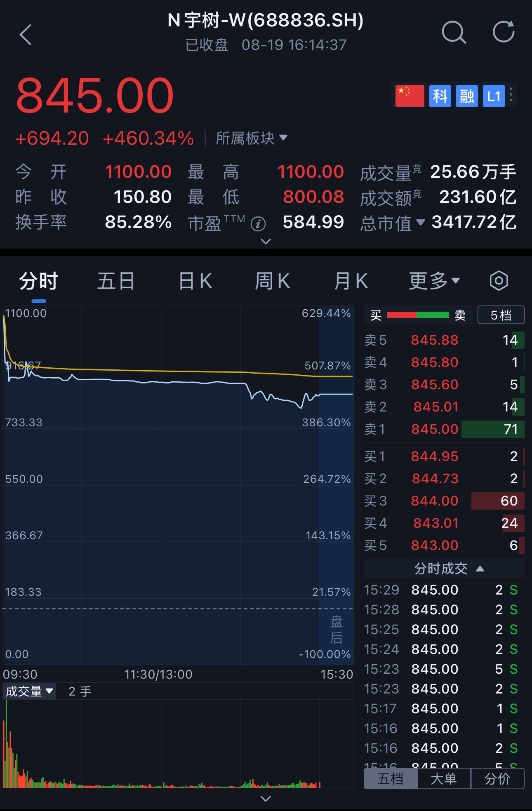Open the 总市值 dropdown

pos(393,223)
